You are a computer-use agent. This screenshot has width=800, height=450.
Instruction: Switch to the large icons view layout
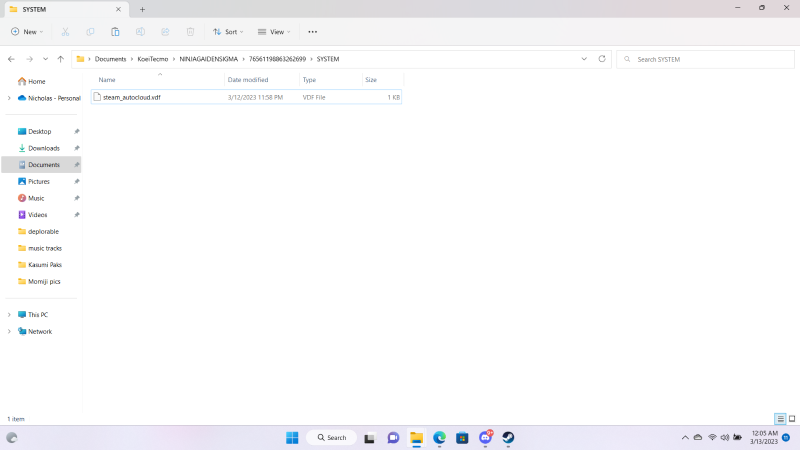(792, 419)
